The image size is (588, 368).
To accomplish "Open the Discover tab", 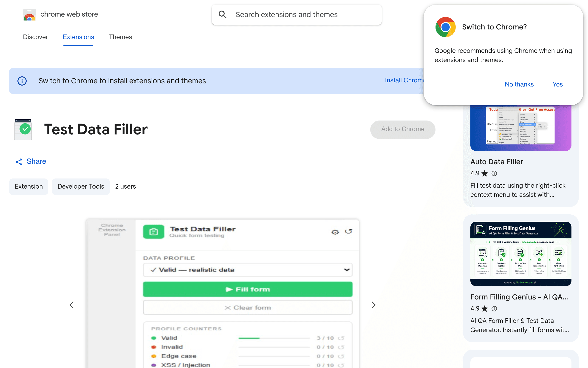I will coord(35,37).
